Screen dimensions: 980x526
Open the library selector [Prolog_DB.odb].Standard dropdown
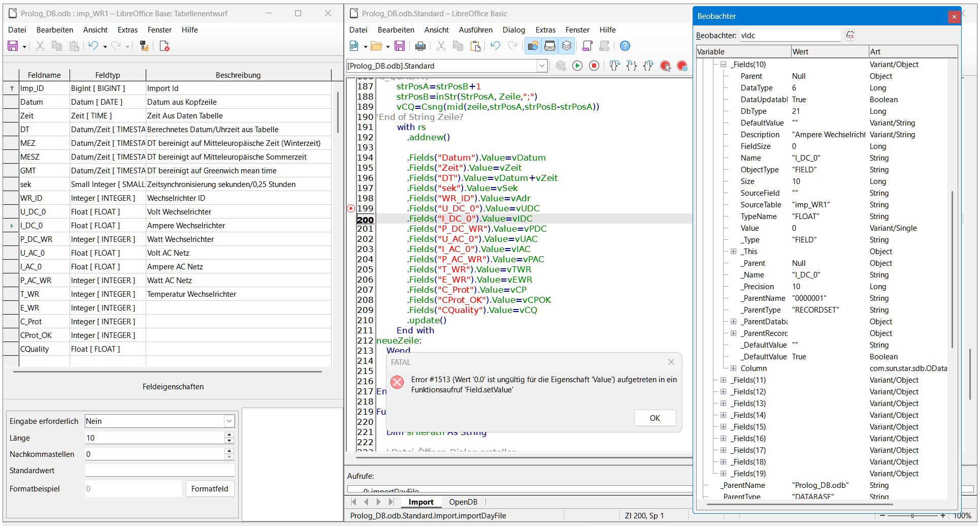point(542,66)
